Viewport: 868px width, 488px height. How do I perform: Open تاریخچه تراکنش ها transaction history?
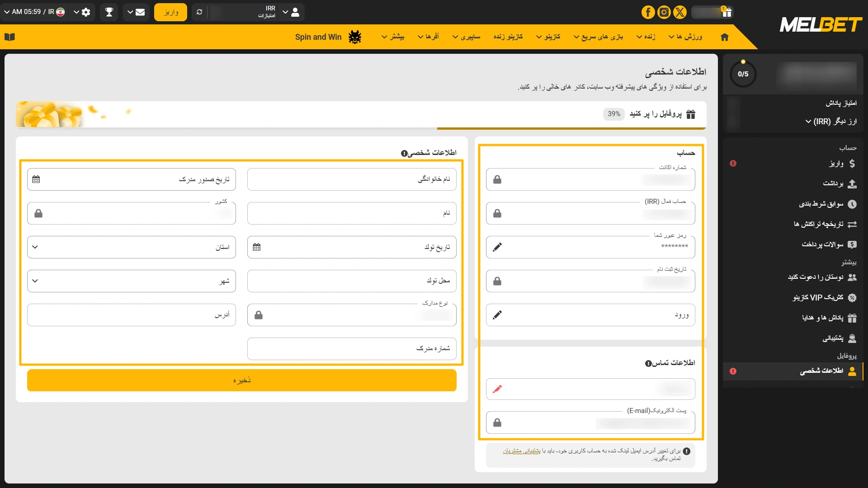pos(793,224)
